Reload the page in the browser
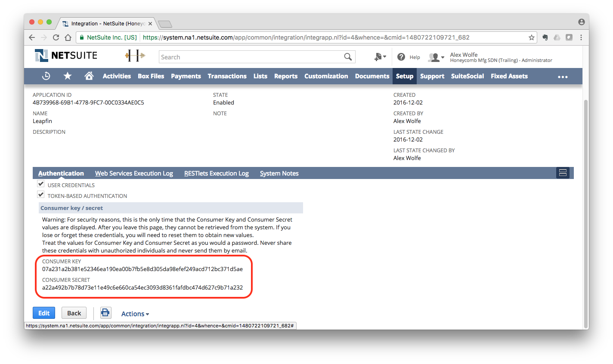Image resolution: width=613 pixels, height=364 pixels. 56,37
